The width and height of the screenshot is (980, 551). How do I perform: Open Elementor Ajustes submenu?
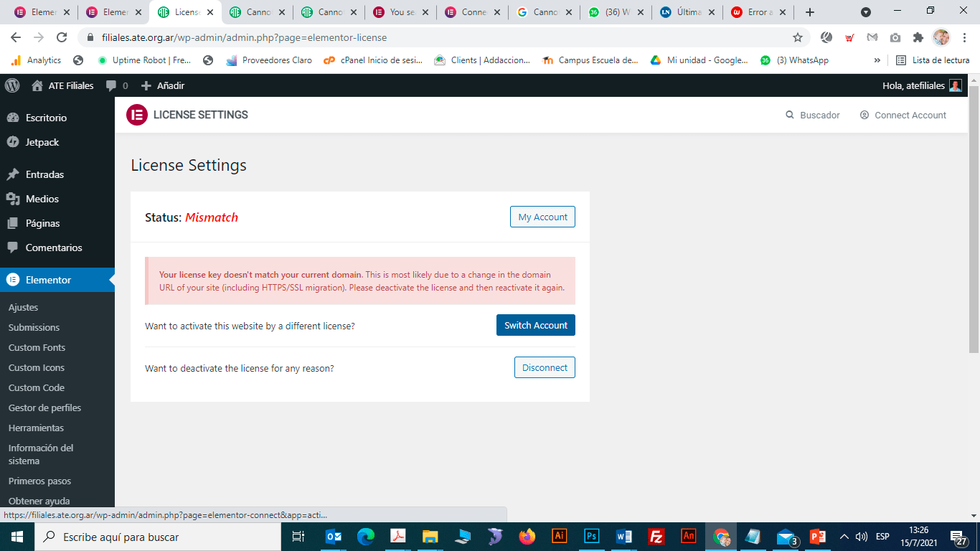[23, 307]
